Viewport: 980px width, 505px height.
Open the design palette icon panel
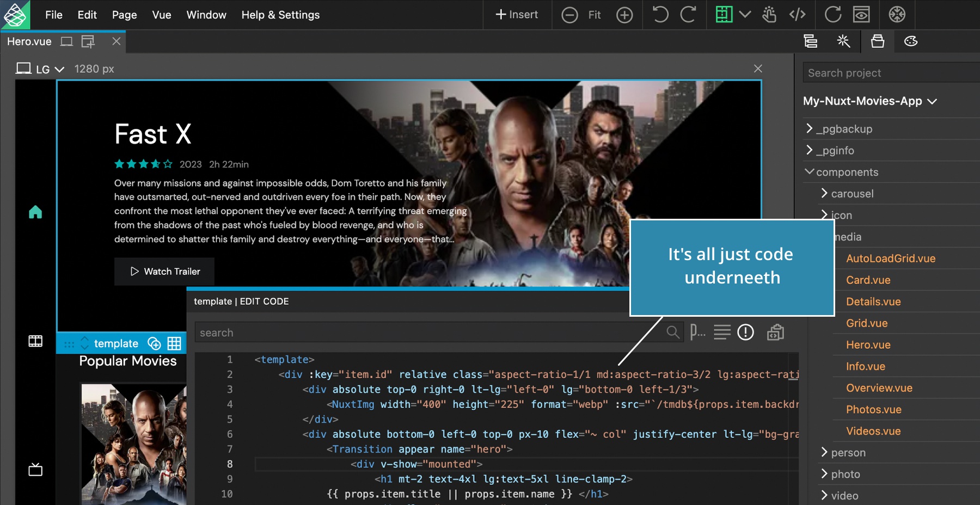coord(911,41)
